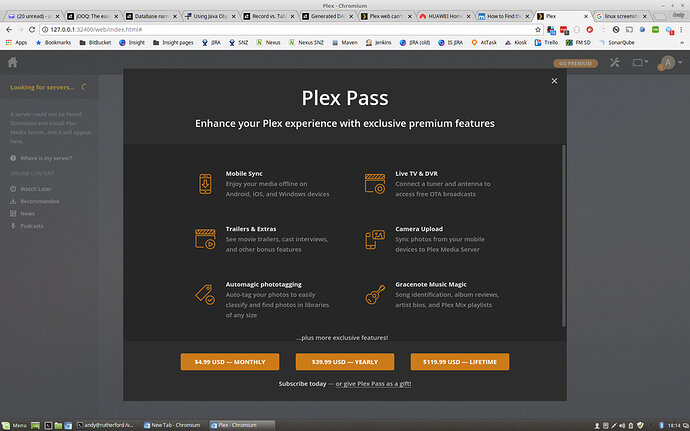Open the IS JIRA bookmark
This screenshot has width=690, height=431.
pos(451,43)
